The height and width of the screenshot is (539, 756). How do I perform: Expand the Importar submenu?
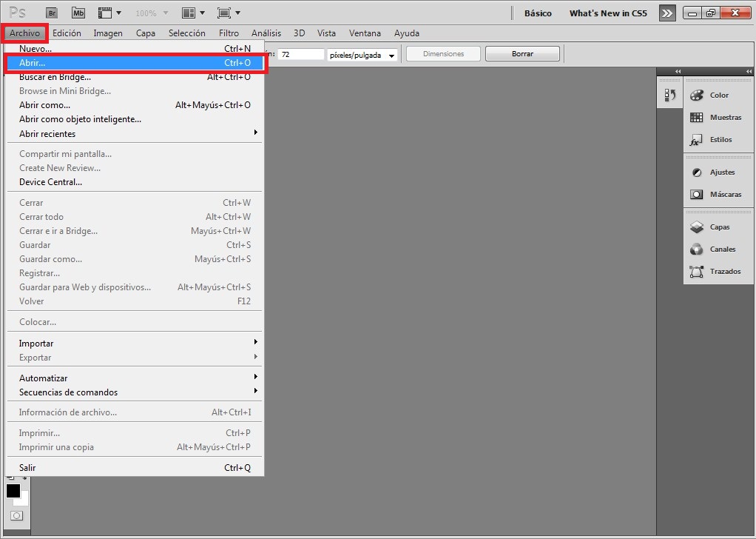click(256, 342)
